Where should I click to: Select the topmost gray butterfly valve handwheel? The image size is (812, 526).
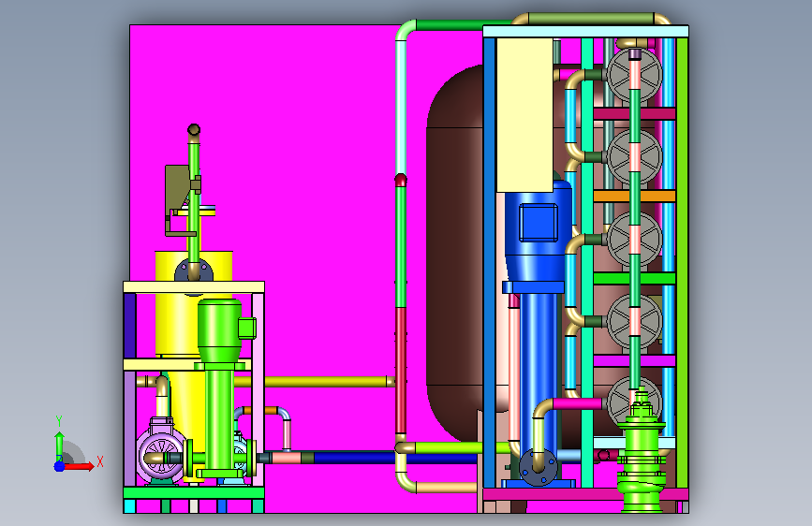(x=634, y=75)
